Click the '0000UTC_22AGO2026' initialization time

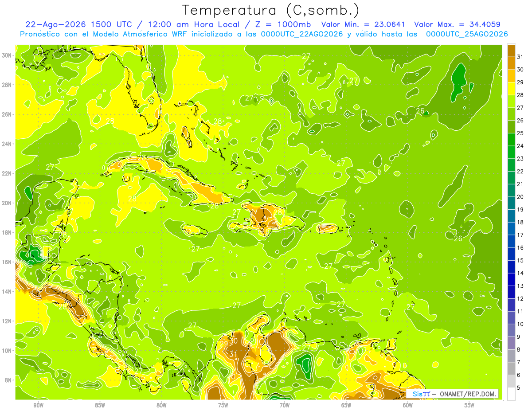pos(302,34)
